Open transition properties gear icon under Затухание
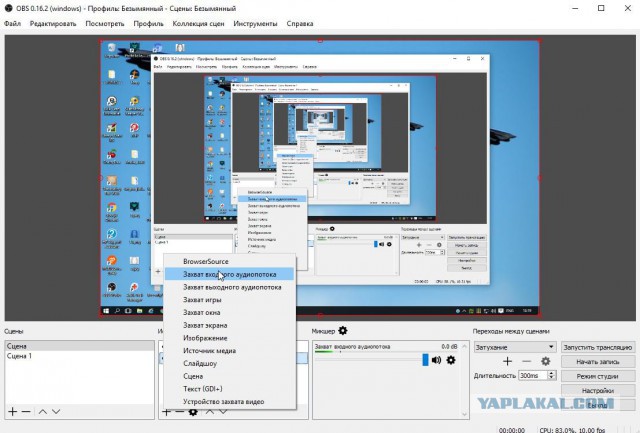Viewport: 640px width, 433px height. pyautogui.click(x=546, y=361)
